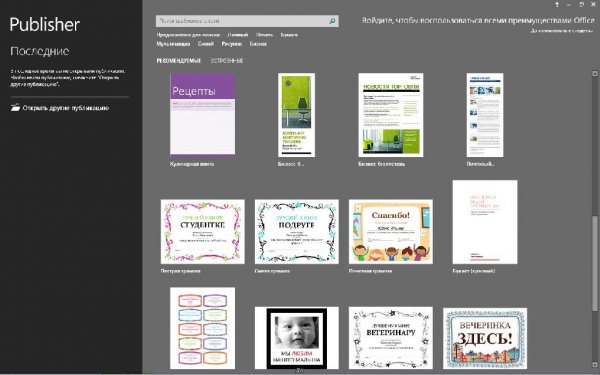Click the down arrow of the templates scrollbar
600x375 pixels.
click(x=595, y=365)
